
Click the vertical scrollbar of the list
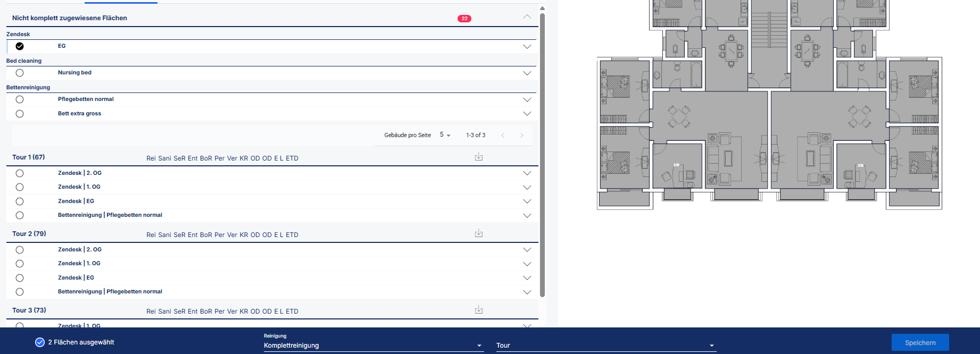[542, 154]
